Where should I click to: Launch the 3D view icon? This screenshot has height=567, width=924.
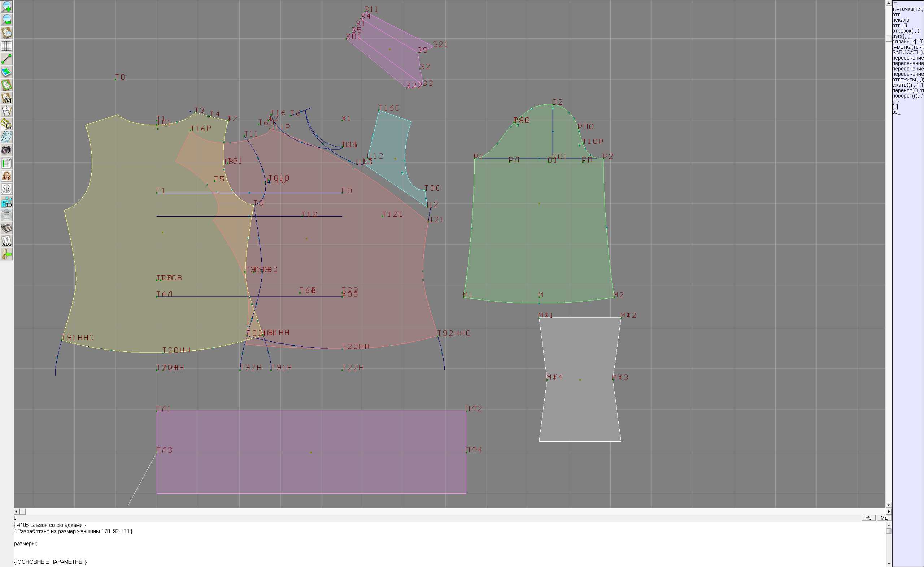coord(6,202)
